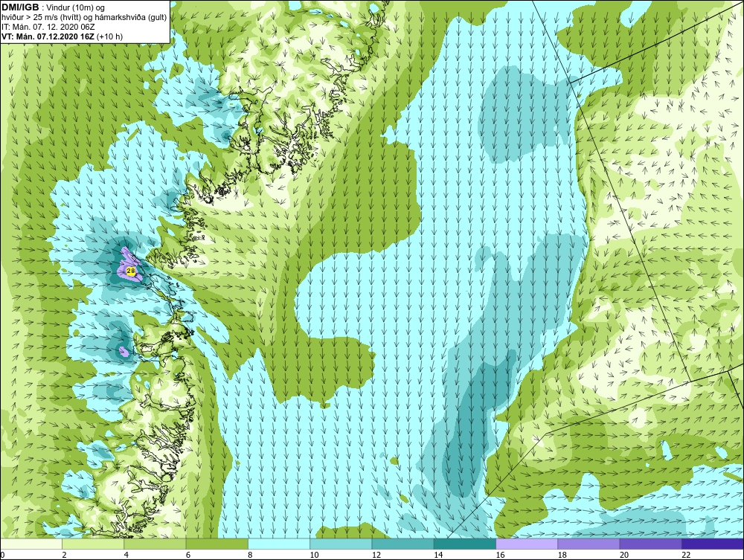
Task: Click the valid time line 'VT: Mán. 07.12.2020 16Z'
Action: pos(48,36)
